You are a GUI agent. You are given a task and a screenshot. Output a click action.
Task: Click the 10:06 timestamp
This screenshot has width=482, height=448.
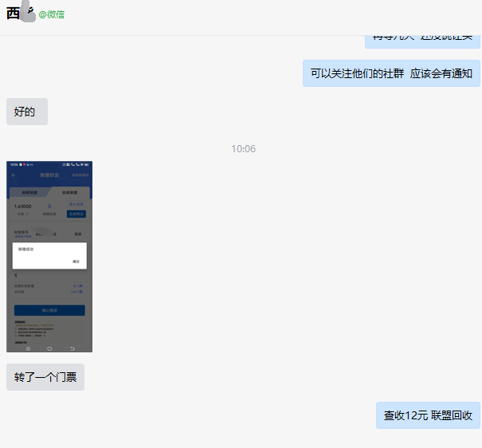point(243,149)
